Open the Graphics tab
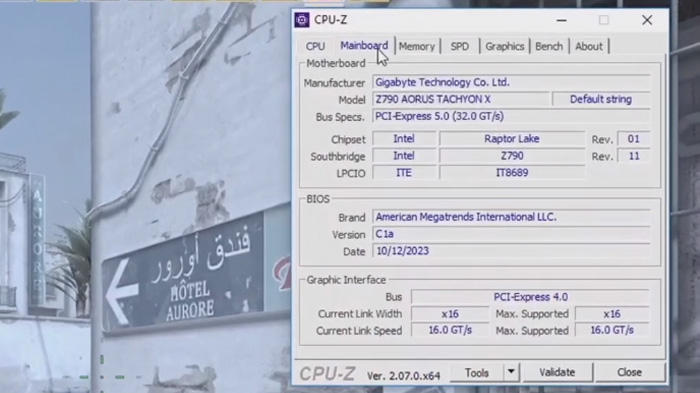This screenshot has height=393, width=700. click(x=504, y=46)
